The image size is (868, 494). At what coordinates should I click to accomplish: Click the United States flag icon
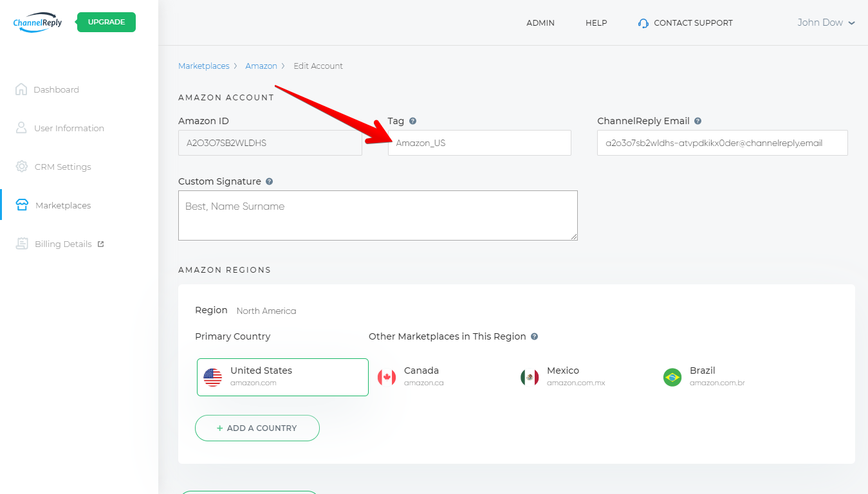point(213,378)
